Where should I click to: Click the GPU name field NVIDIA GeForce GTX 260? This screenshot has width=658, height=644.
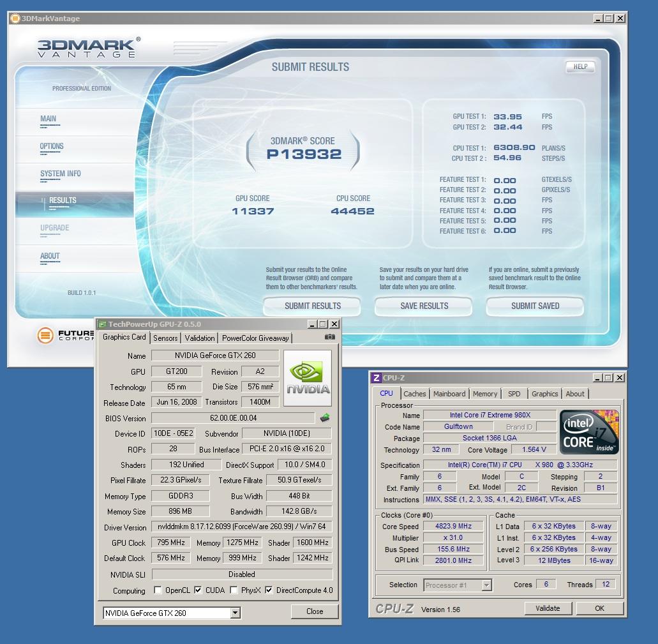coord(215,356)
